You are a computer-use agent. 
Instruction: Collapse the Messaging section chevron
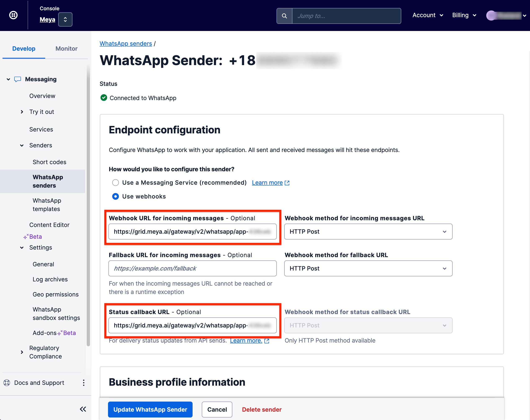(x=8, y=79)
